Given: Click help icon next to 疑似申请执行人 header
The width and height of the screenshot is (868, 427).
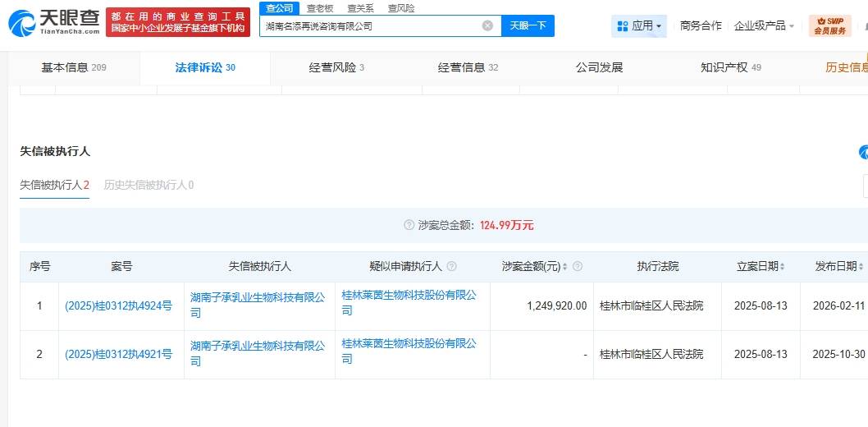Looking at the screenshot, I should (451, 267).
